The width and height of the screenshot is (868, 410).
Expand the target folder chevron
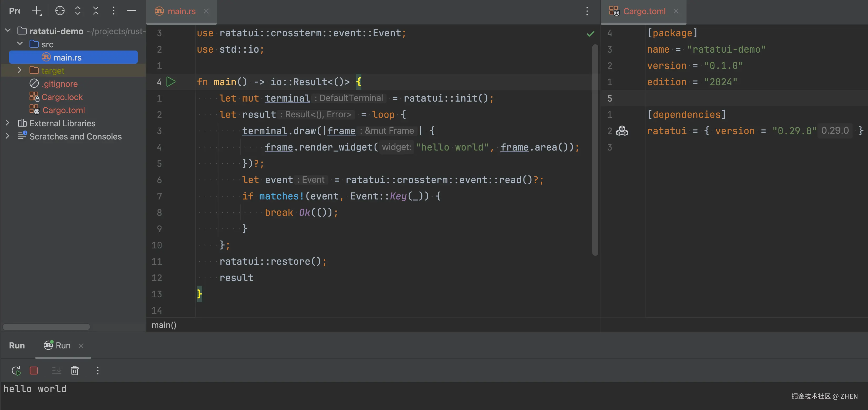(20, 70)
